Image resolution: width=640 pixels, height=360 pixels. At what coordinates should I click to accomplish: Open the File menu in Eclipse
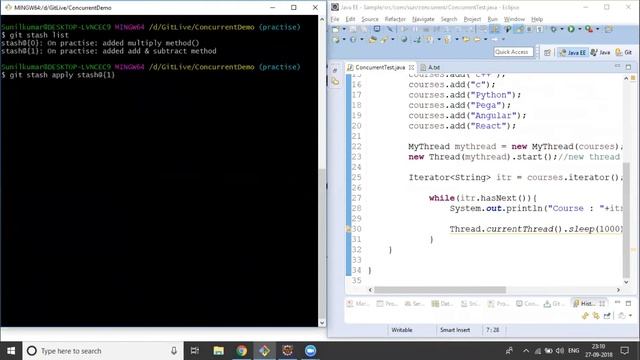(335, 19)
